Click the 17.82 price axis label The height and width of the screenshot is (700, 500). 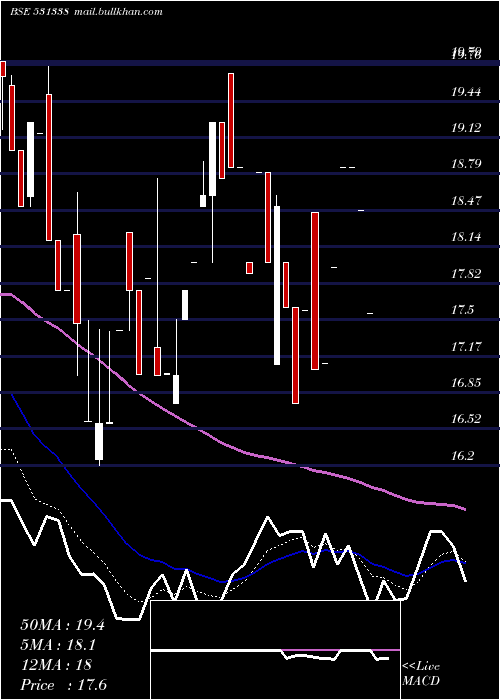pos(466,274)
